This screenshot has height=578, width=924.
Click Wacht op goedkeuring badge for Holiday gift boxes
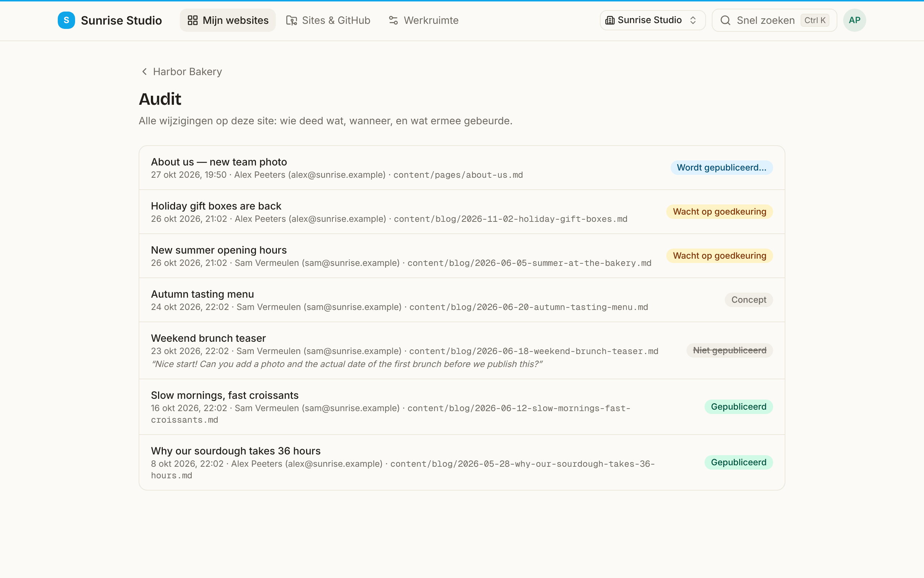[x=719, y=211]
